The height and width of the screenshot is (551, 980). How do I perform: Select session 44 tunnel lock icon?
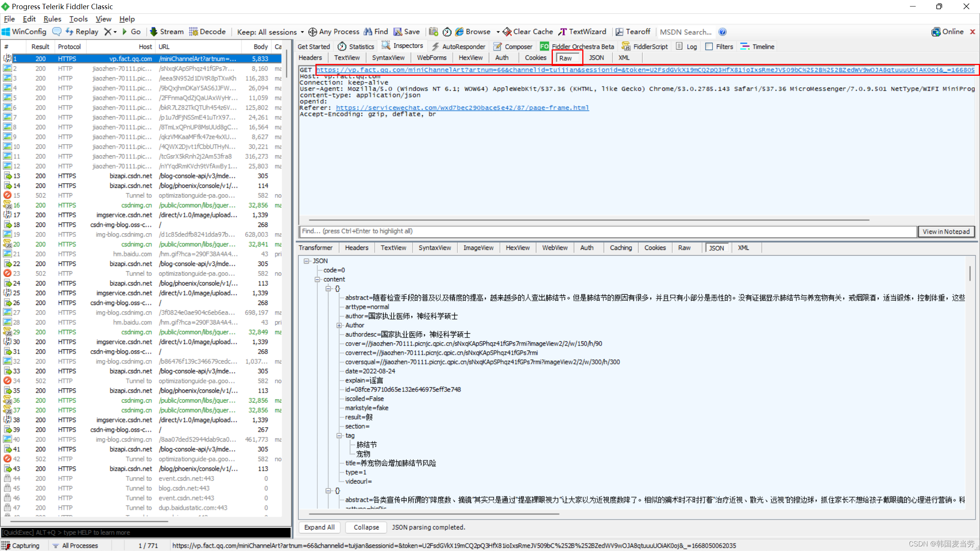tap(7, 478)
